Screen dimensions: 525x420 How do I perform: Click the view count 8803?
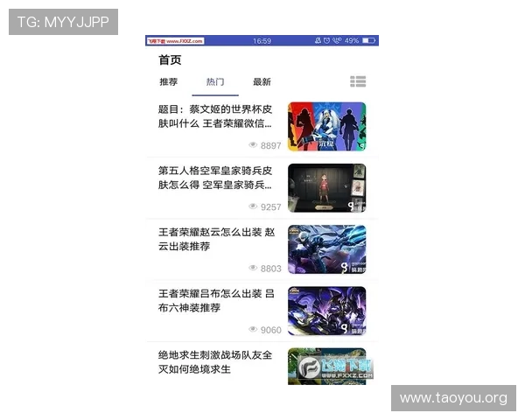point(271,269)
